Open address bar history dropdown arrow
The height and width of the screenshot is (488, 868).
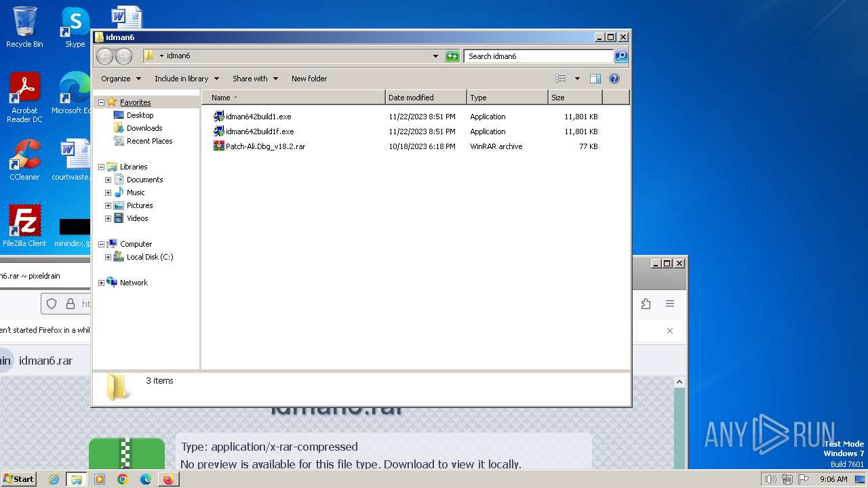[x=435, y=56]
